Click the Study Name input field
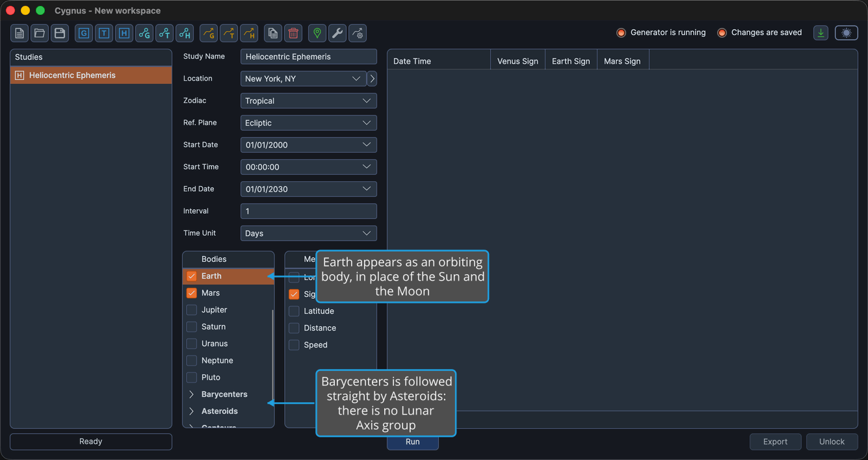Viewport: 868px width, 460px height. coord(309,57)
